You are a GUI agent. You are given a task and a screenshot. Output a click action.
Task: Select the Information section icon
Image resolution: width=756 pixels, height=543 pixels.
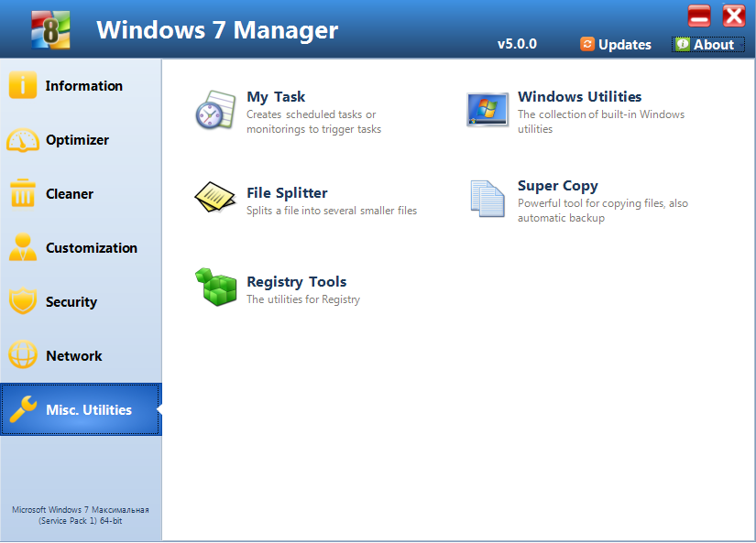pos(22,85)
